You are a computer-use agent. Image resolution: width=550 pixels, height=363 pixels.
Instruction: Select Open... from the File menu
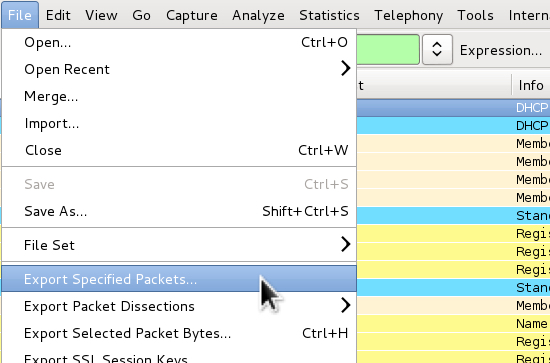coord(179,42)
